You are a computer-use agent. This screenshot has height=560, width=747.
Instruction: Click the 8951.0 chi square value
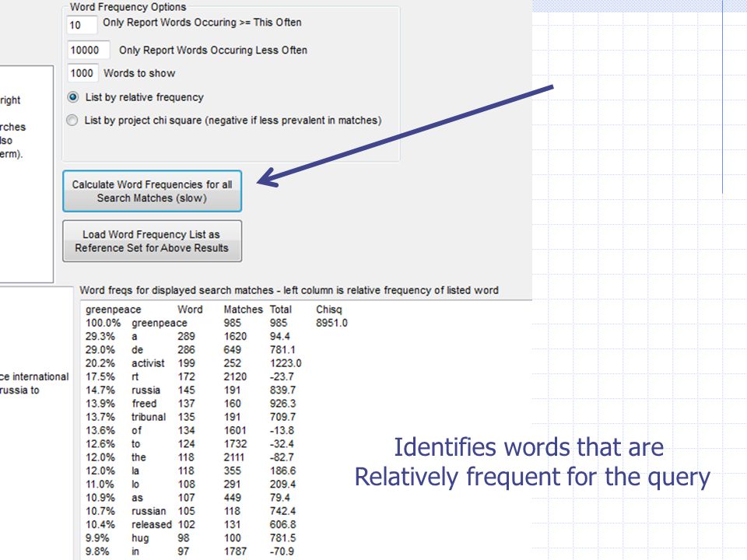pyautogui.click(x=331, y=323)
